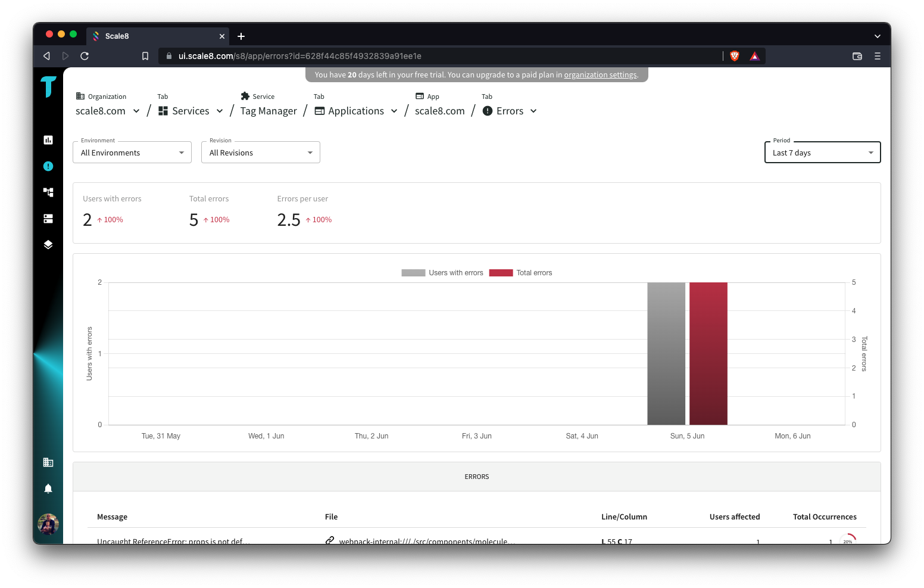Click the browser forward arrow
The width and height of the screenshot is (924, 588).
point(65,56)
